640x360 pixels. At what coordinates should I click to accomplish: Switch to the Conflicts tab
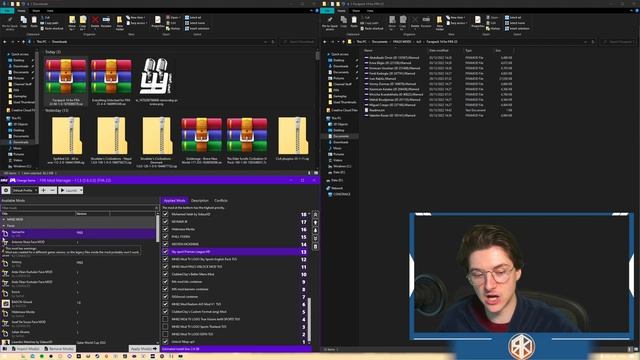point(221,200)
